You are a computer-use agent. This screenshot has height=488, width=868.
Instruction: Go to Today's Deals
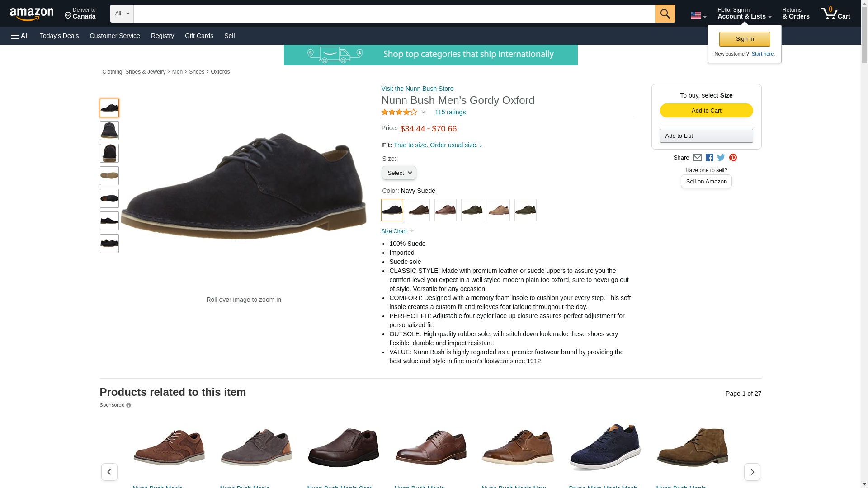click(59, 36)
